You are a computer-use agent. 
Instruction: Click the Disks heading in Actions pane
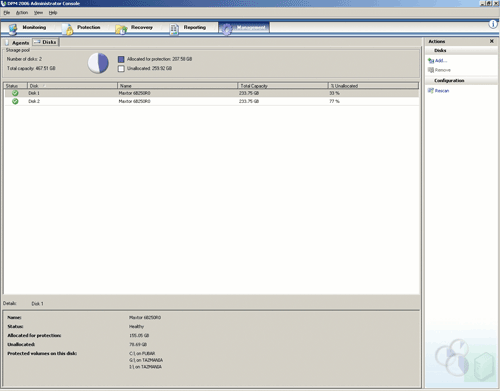pos(440,50)
